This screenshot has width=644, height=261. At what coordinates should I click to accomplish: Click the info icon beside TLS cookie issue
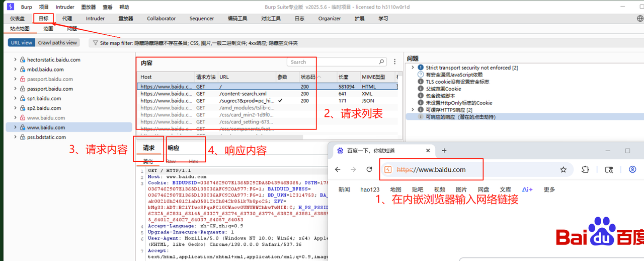tap(421, 82)
